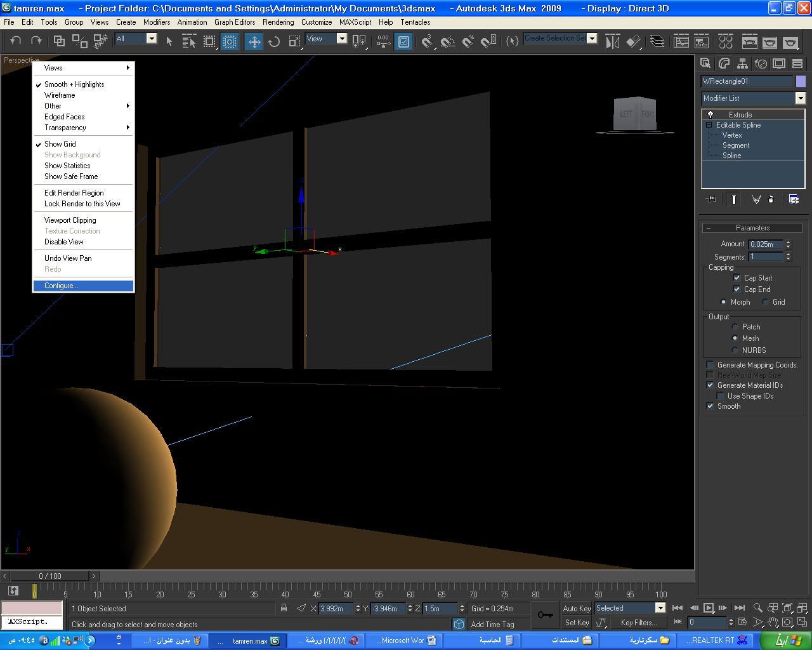Toggle Generate Material IDs checkbox
The height and width of the screenshot is (650, 812).
(x=710, y=385)
